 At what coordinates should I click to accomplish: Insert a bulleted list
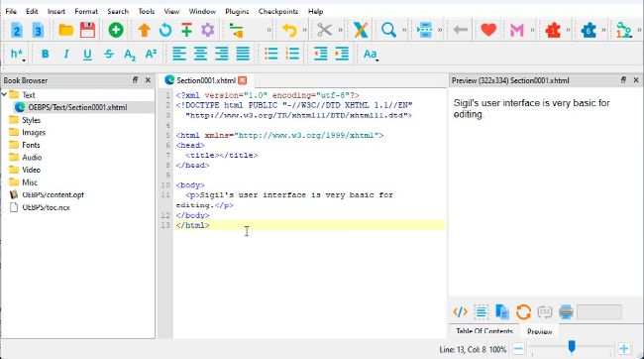271,54
